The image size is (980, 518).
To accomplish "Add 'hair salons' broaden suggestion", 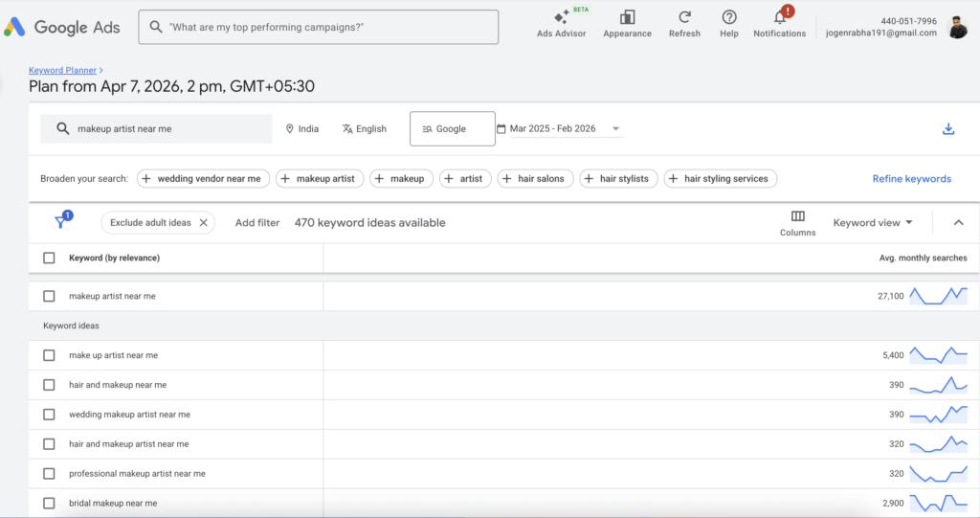I will point(535,179).
